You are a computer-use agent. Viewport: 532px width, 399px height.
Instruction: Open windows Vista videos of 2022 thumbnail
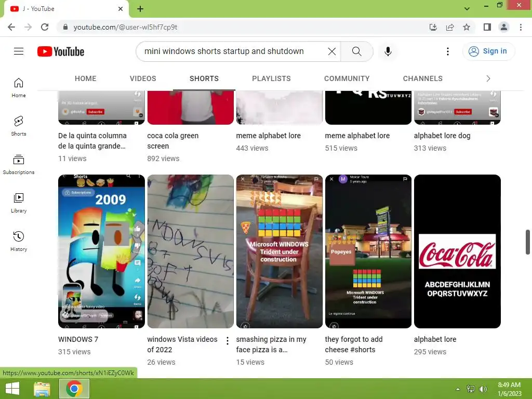coord(190,251)
